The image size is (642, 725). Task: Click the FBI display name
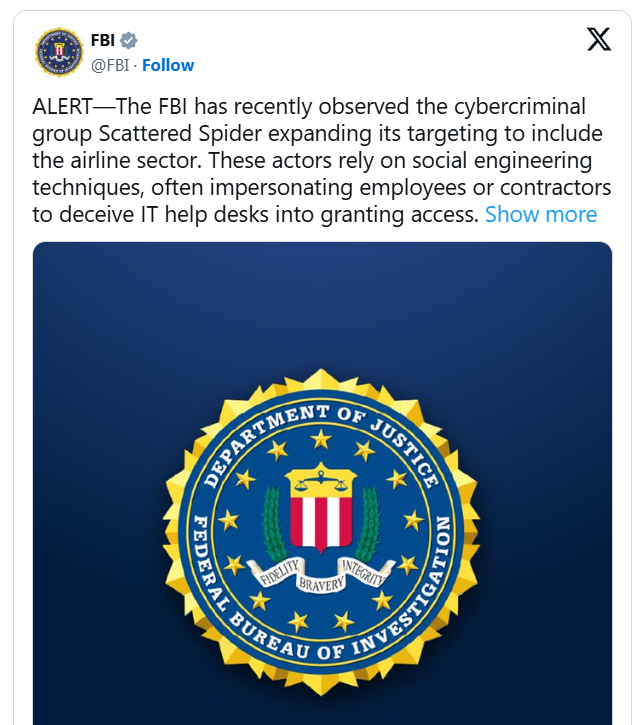point(103,41)
